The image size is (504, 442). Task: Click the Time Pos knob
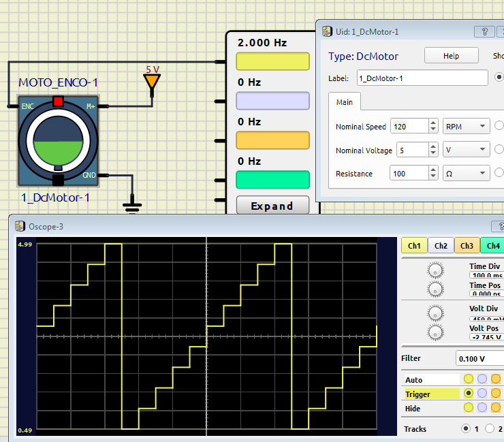point(435,288)
